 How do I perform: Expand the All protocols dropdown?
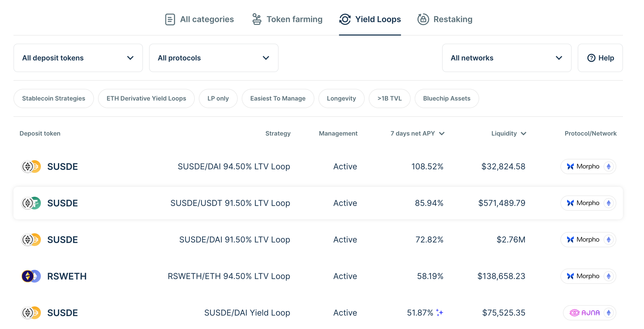click(213, 58)
